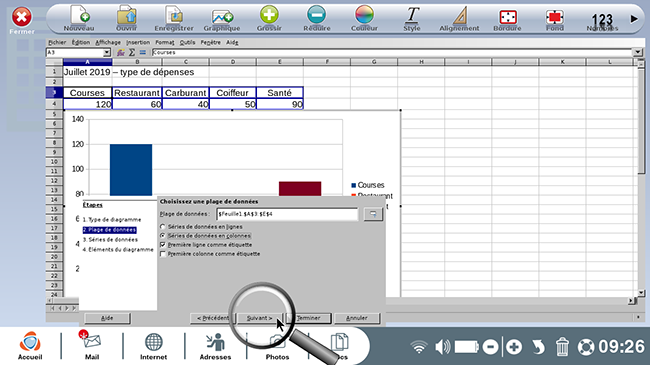Go to step 4. Éléments du diagramme
The width and height of the screenshot is (650, 365).
pos(118,250)
